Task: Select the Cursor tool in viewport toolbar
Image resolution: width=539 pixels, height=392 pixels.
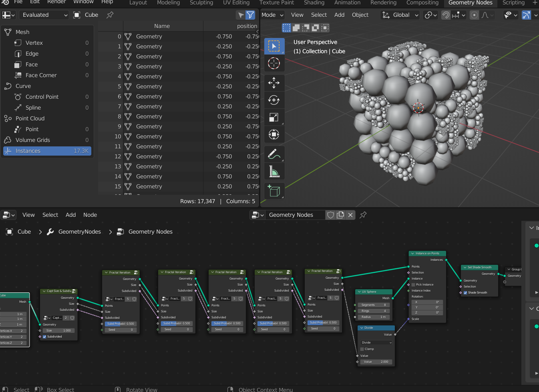Action: click(274, 63)
